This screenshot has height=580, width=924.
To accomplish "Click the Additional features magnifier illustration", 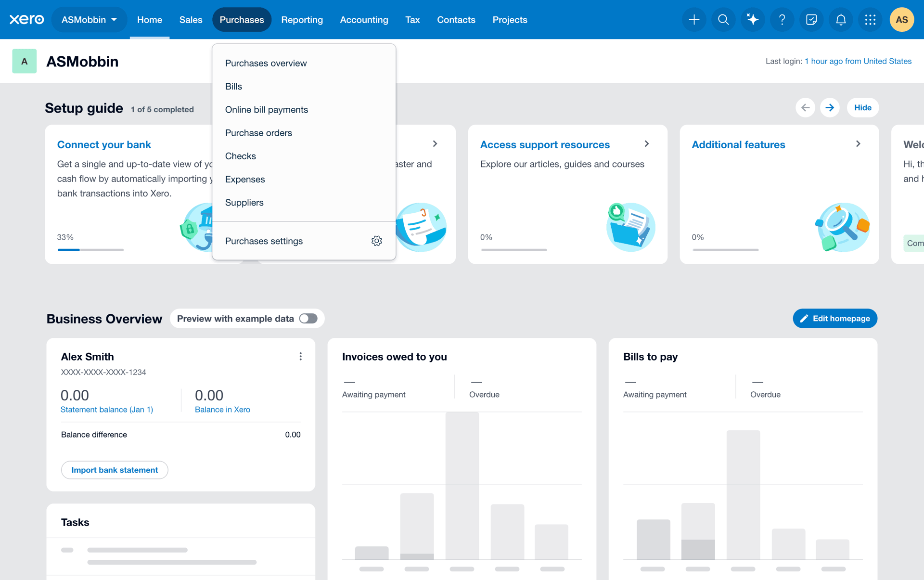I will coord(842,227).
